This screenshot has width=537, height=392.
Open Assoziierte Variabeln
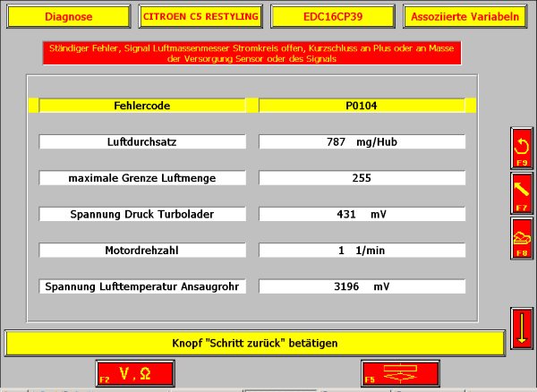(x=465, y=16)
